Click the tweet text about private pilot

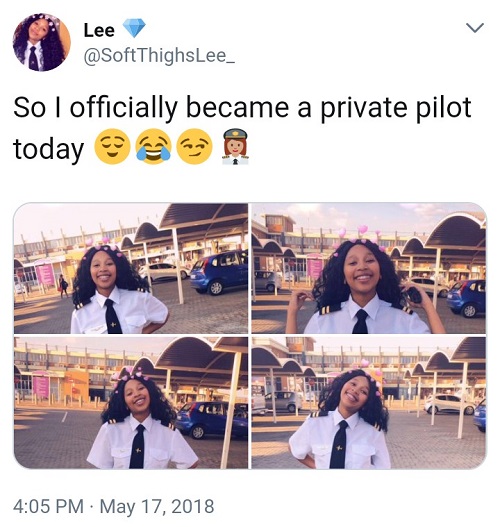(242, 128)
